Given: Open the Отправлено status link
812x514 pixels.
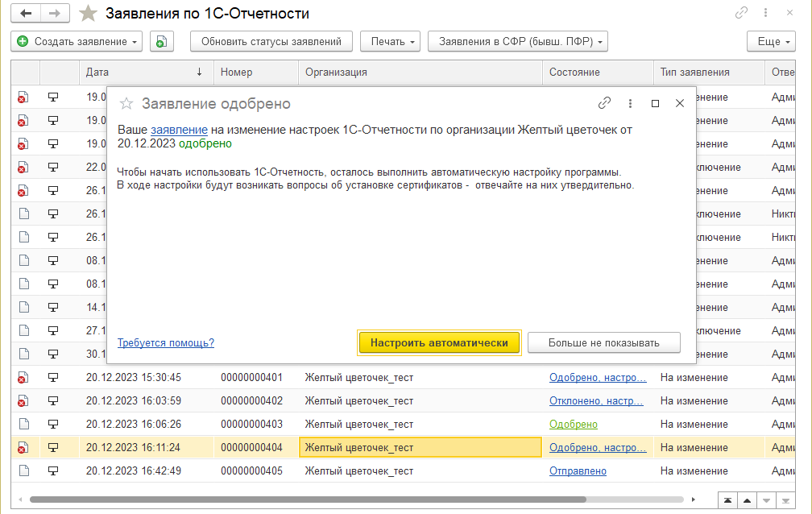Looking at the screenshot, I should [x=578, y=471].
